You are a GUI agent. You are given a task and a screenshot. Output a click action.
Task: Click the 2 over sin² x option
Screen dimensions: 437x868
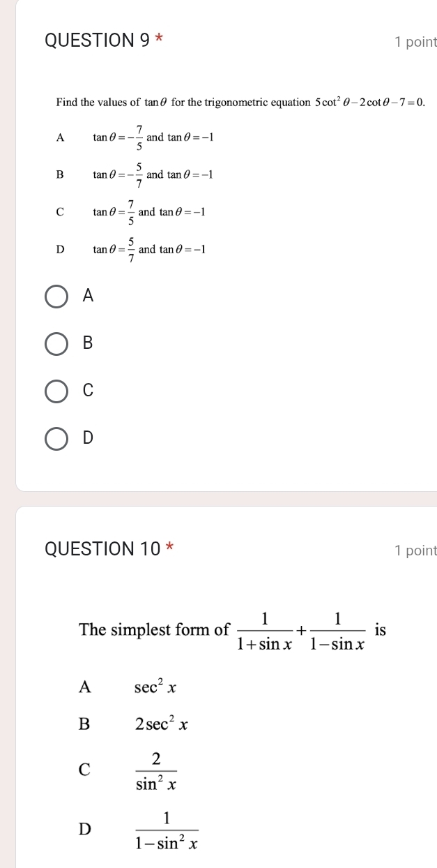tap(155, 770)
